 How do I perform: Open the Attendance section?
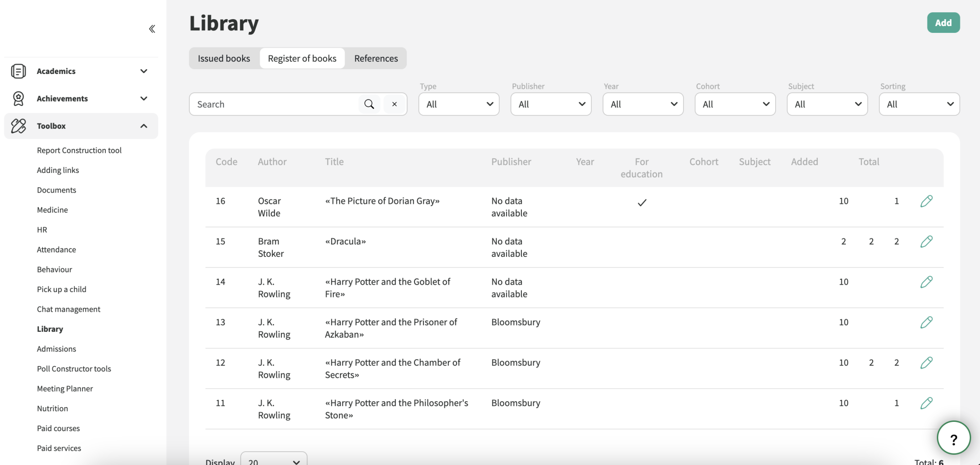[56, 249]
